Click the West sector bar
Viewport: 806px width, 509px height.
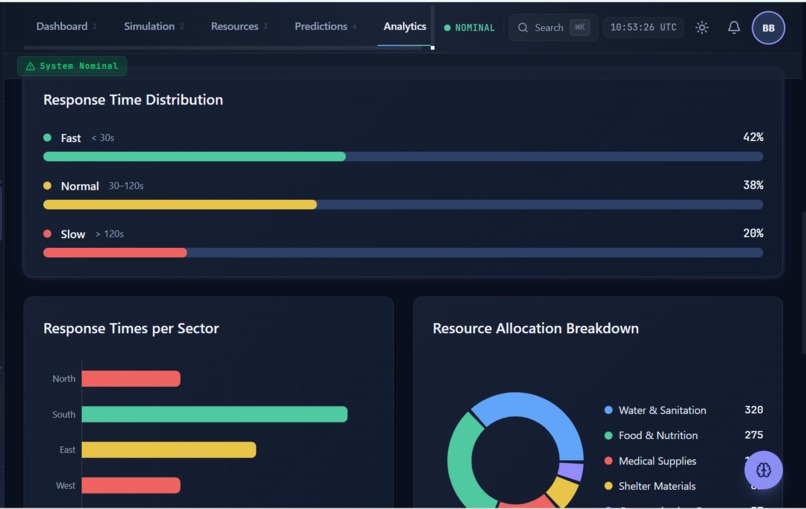131,485
